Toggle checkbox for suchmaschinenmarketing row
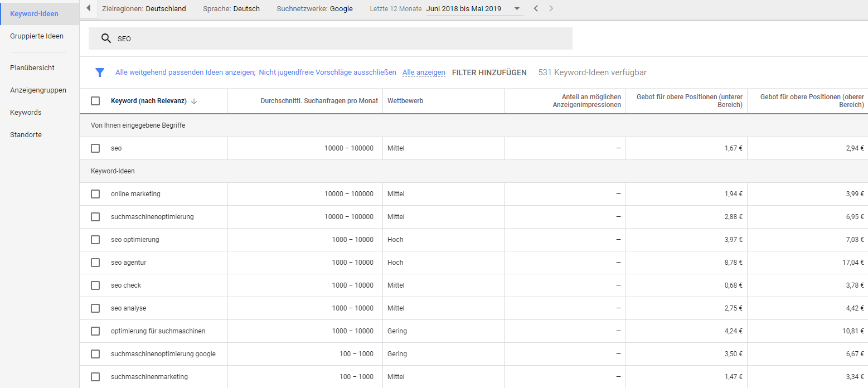 (x=95, y=377)
